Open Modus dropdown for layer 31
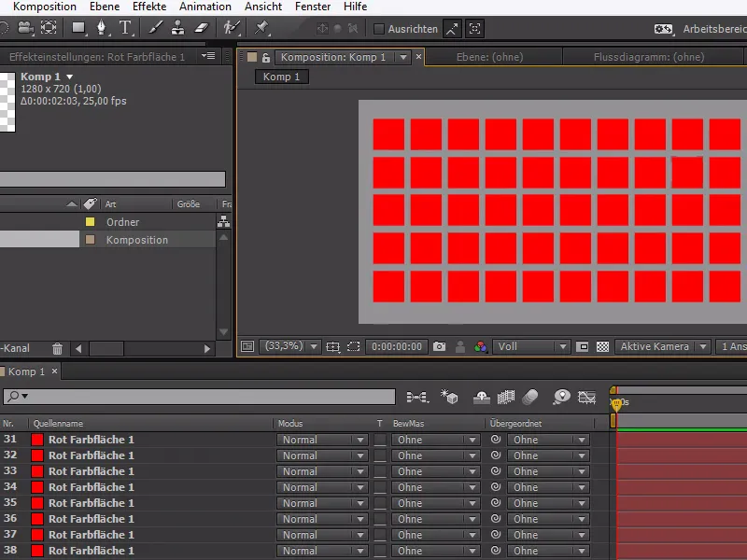The width and height of the screenshot is (747, 560). tap(322, 440)
